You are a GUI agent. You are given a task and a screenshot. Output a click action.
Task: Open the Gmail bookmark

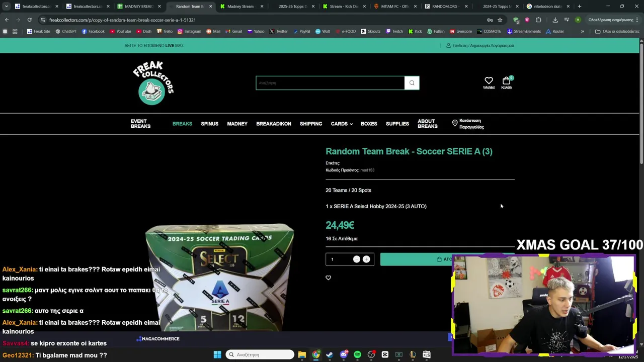pos(233,31)
